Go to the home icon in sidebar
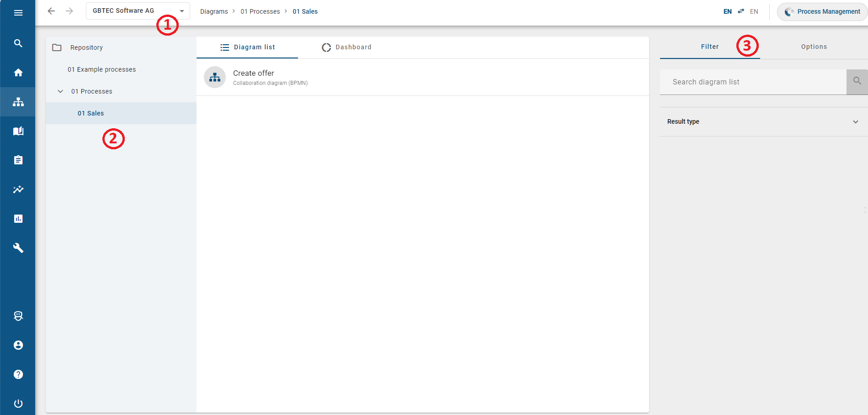 tap(18, 73)
